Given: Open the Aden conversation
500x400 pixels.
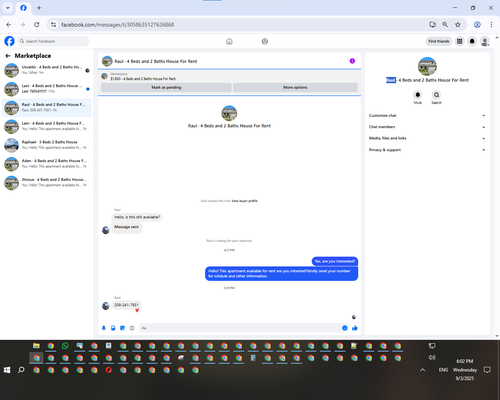Looking at the screenshot, I should click(x=47, y=163).
